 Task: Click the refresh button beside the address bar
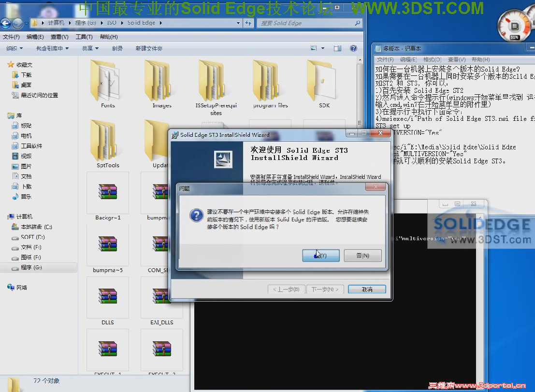pos(248,23)
